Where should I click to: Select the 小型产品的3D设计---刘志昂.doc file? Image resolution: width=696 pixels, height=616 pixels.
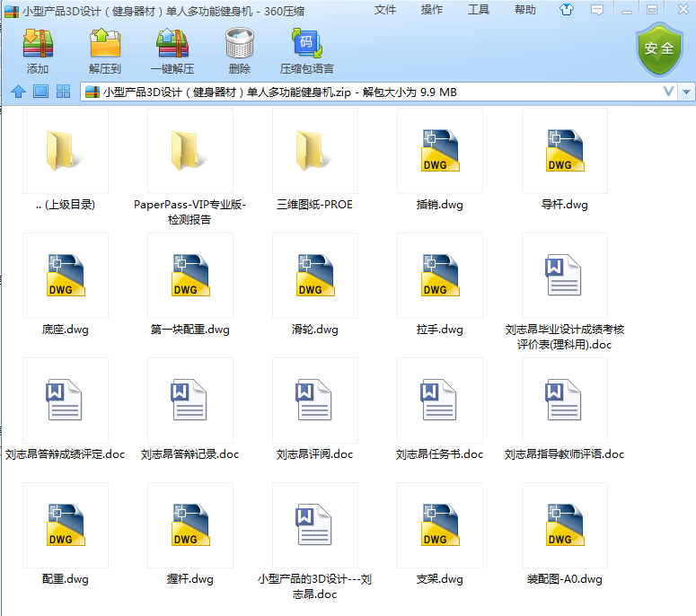pos(314,525)
